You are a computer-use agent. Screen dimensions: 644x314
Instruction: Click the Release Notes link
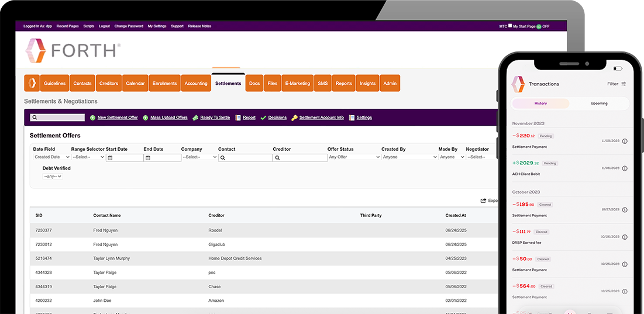coord(199,26)
